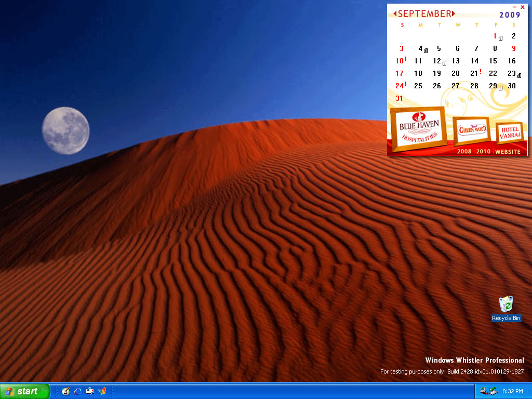Switch to the 2010 calendar
Viewport: 532px width, 399px height.
[483, 152]
